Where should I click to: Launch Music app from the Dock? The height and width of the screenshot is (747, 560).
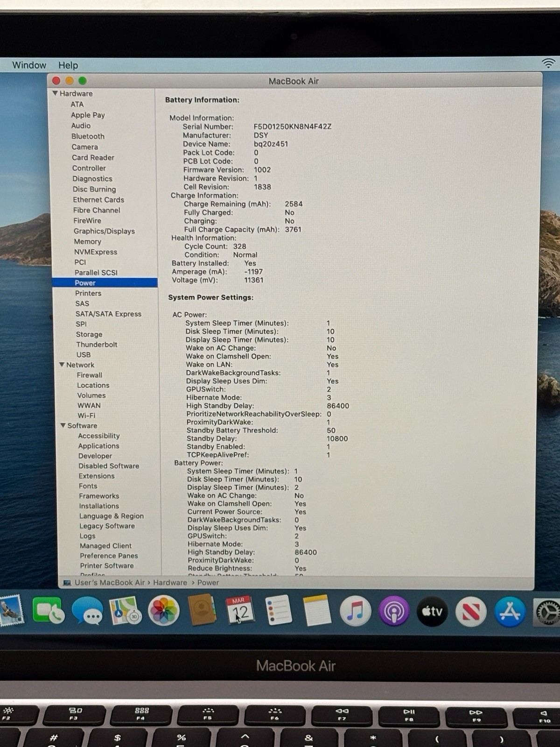pyautogui.click(x=356, y=611)
